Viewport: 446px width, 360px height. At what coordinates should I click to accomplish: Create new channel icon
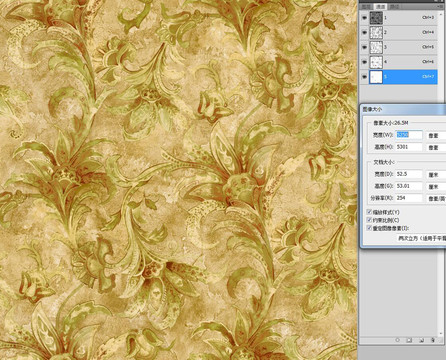pos(421,340)
